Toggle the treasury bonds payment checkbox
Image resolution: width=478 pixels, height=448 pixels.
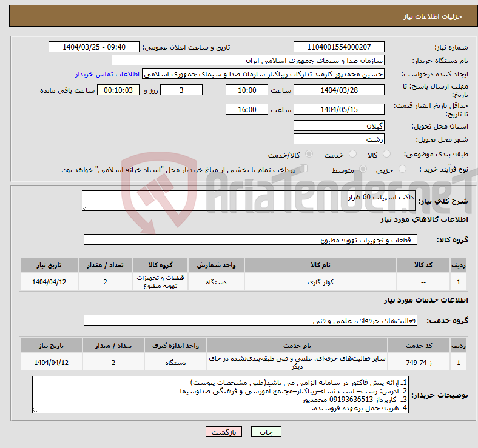pyautogui.click(x=303, y=169)
